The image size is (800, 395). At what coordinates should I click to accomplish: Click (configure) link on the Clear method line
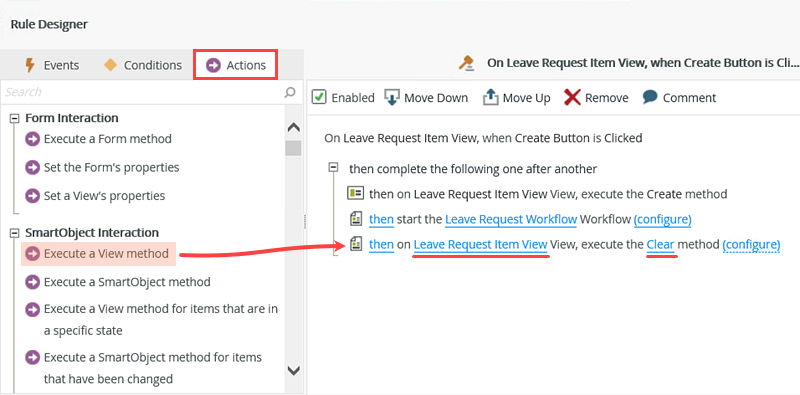pyautogui.click(x=751, y=245)
